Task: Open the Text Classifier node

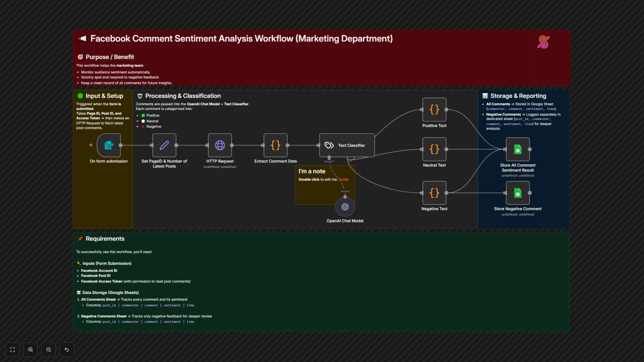Action: click(347, 145)
